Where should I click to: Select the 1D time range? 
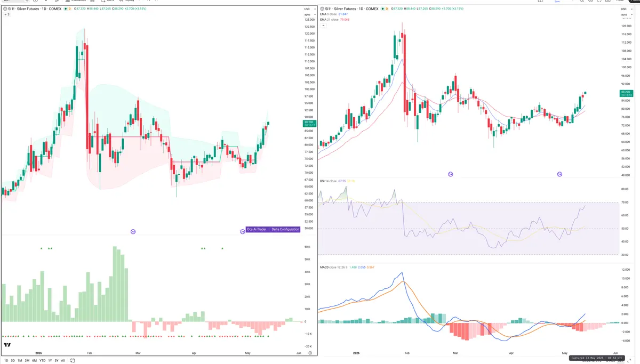(x=6, y=361)
